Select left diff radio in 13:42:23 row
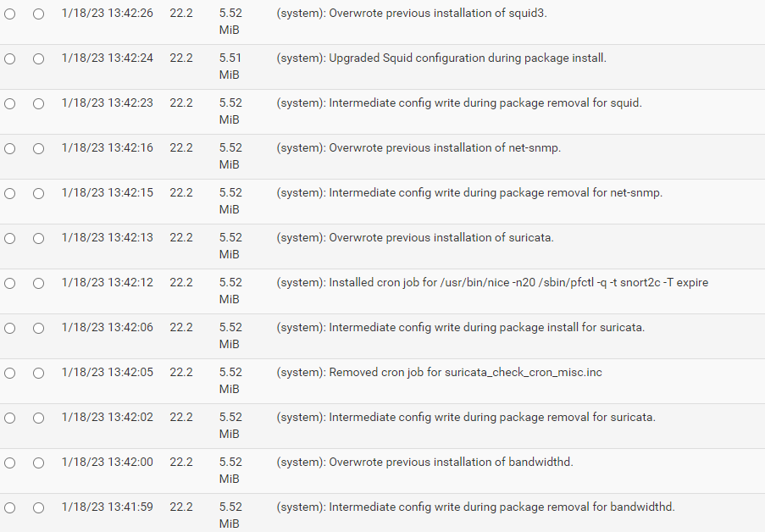The image size is (765, 532). (10, 104)
